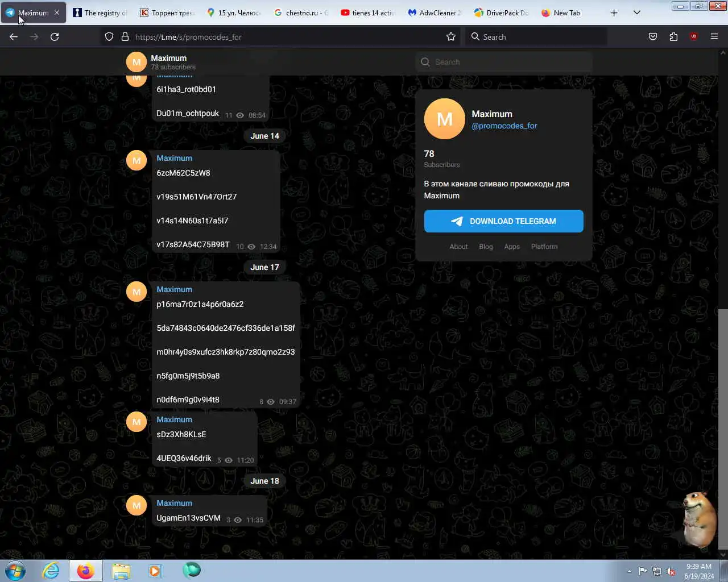
Task: Click the 12:34 message timestamp
Action: pyautogui.click(x=268, y=247)
